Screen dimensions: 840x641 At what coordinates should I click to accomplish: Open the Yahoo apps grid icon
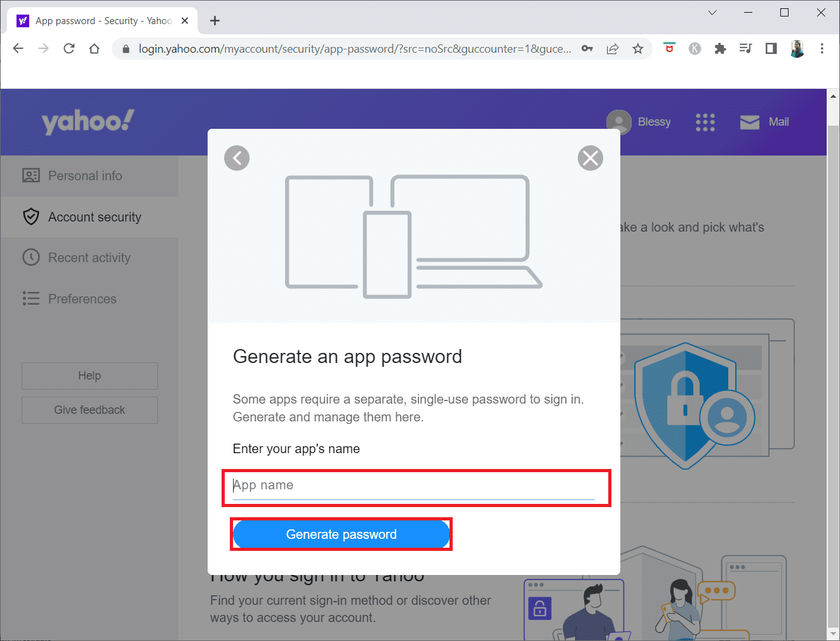(705, 122)
